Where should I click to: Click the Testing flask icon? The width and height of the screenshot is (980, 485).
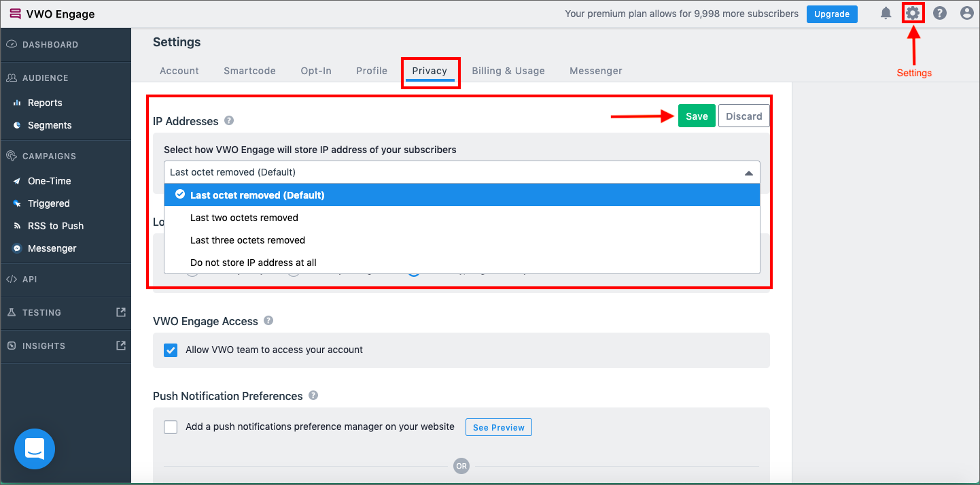click(x=12, y=312)
